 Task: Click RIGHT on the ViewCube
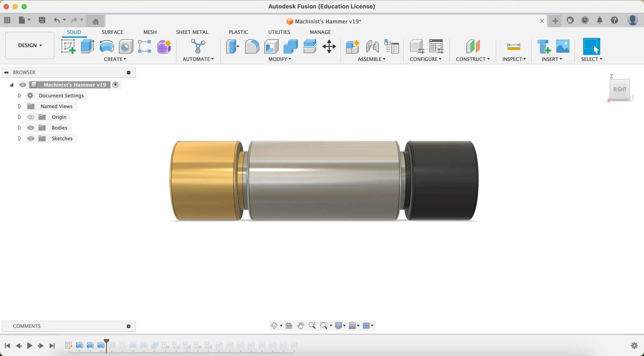coord(620,90)
